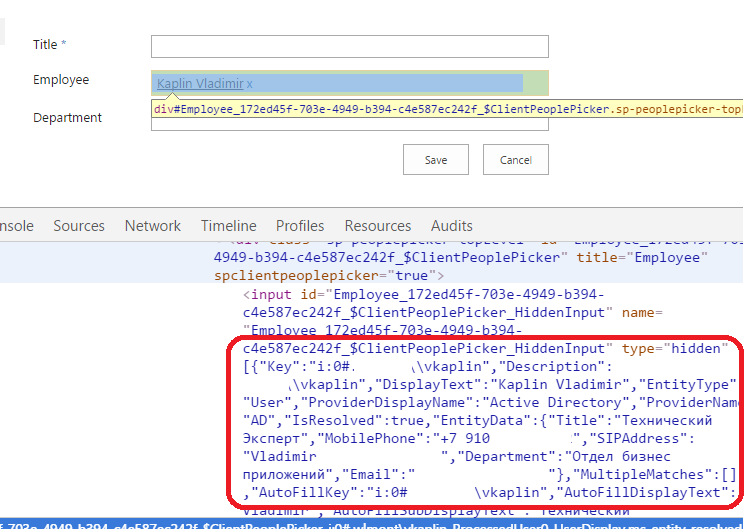Switch to the Resources tab
The width and height of the screenshot is (749, 529).
(x=378, y=226)
